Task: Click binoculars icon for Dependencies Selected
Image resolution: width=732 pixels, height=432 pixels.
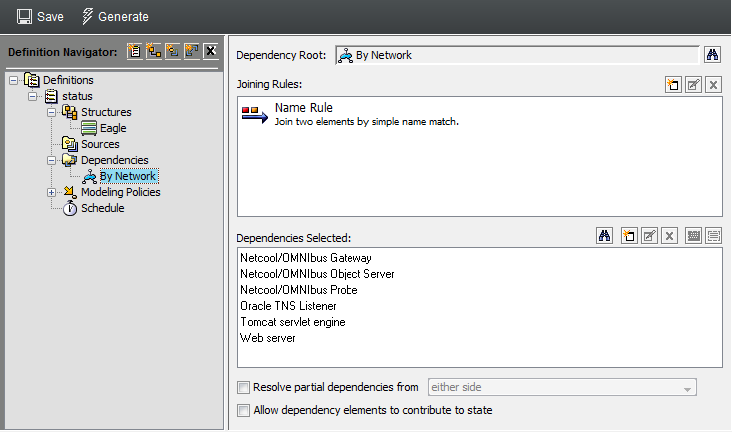Action: (605, 236)
